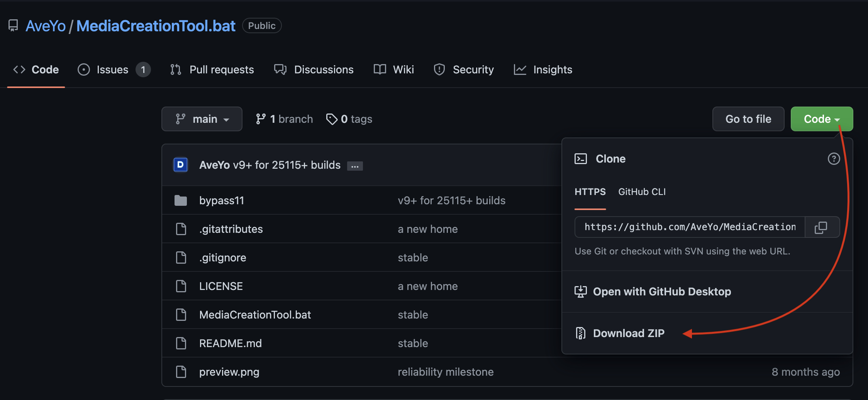This screenshot has height=400, width=868.
Task: Toggle the green Code dropdown button
Action: 822,119
